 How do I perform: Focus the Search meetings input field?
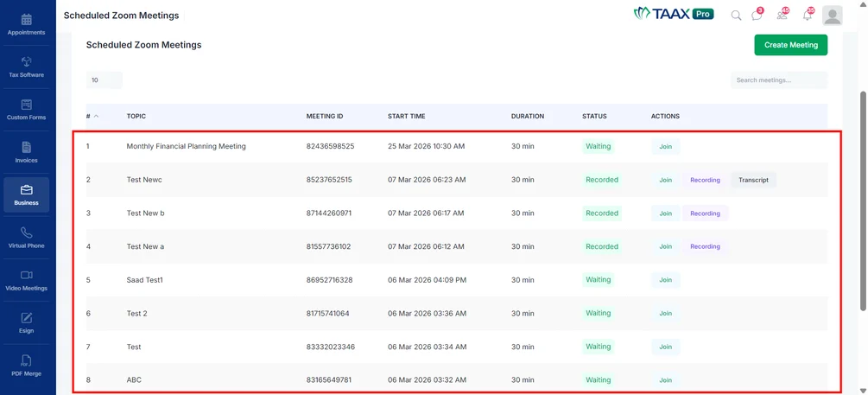[779, 80]
